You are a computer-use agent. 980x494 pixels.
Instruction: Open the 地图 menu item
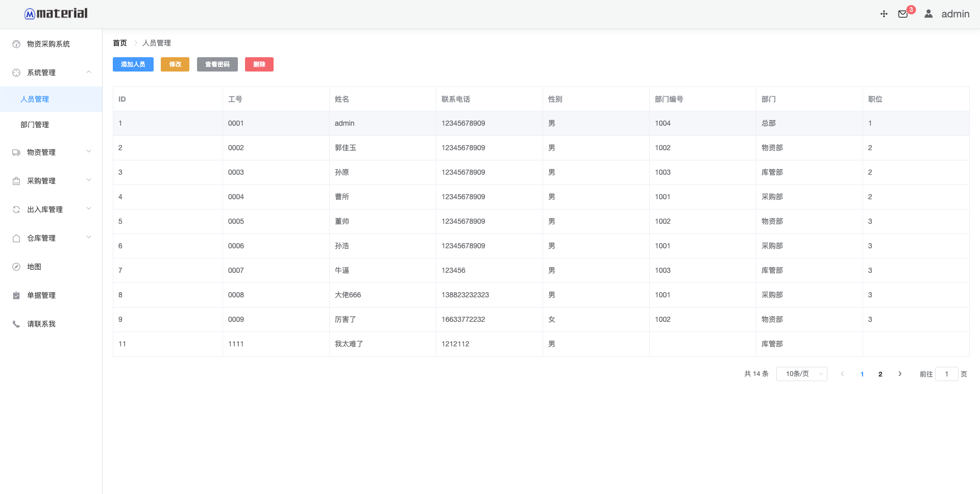tap(51, 267)
